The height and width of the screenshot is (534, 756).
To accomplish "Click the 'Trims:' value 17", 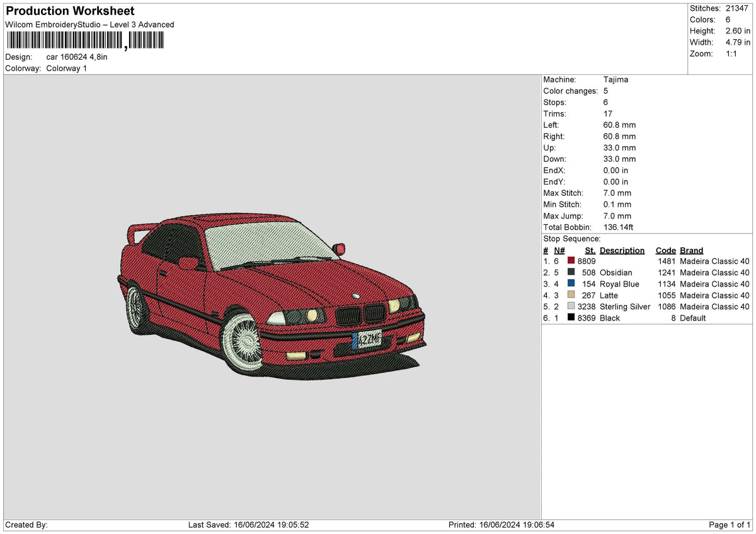I will click(607, 113).
